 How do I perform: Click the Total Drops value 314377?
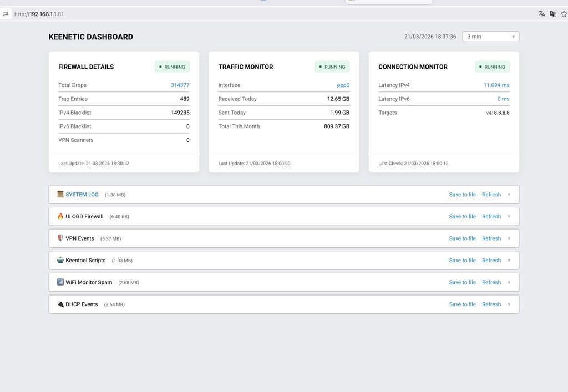pos(180,85)
